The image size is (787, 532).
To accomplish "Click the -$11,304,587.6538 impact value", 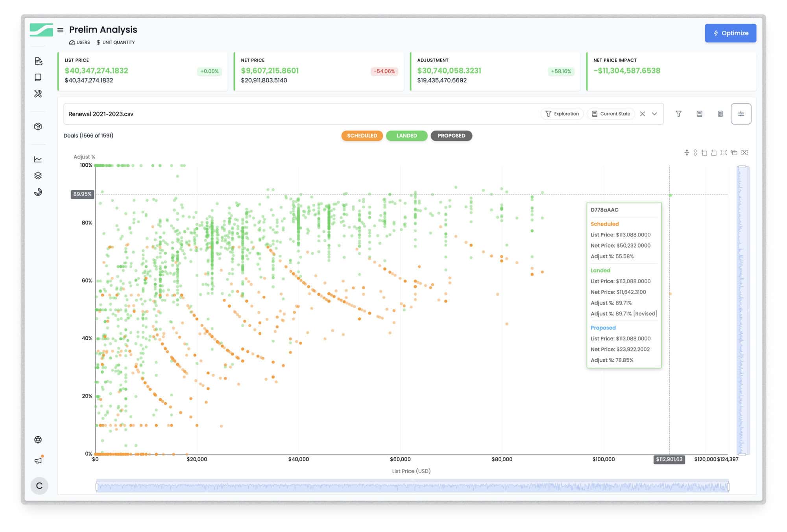I will point(627,71).
